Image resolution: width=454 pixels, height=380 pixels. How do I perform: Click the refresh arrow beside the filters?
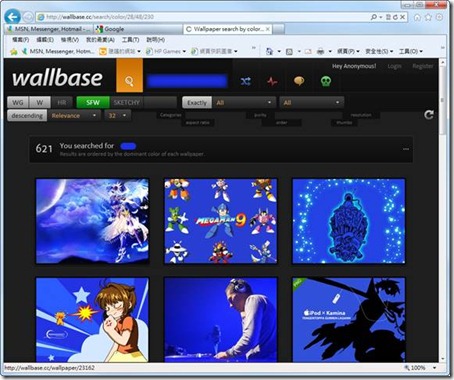[x=429, y=115]
